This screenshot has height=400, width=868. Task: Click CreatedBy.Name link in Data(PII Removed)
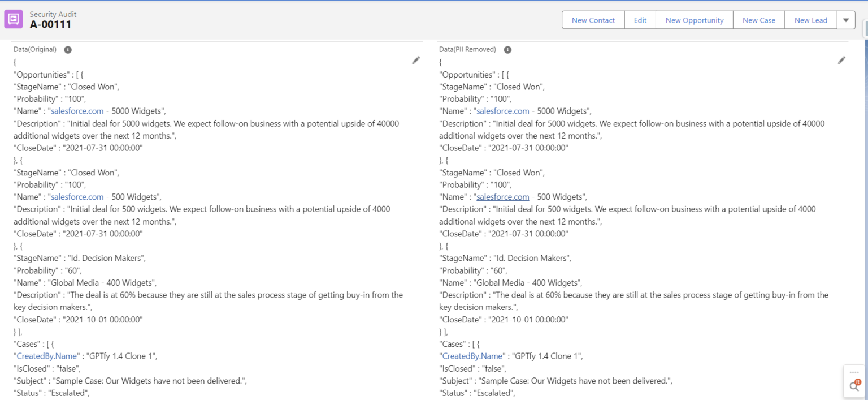coord(472,356)
